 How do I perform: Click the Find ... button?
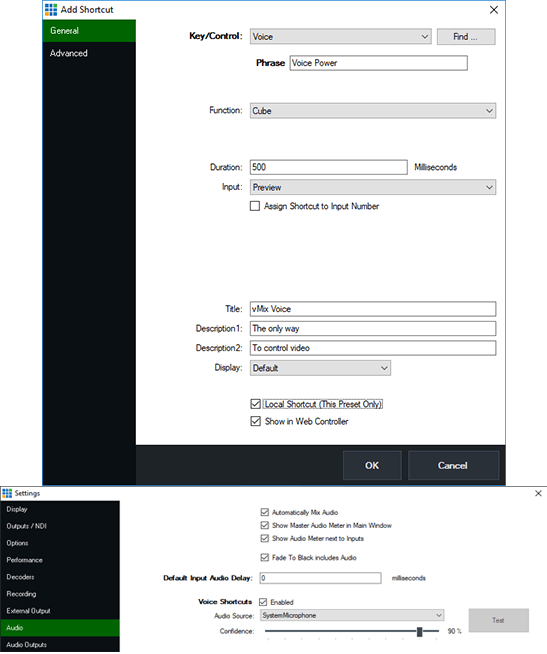click(x=466, y=37)
